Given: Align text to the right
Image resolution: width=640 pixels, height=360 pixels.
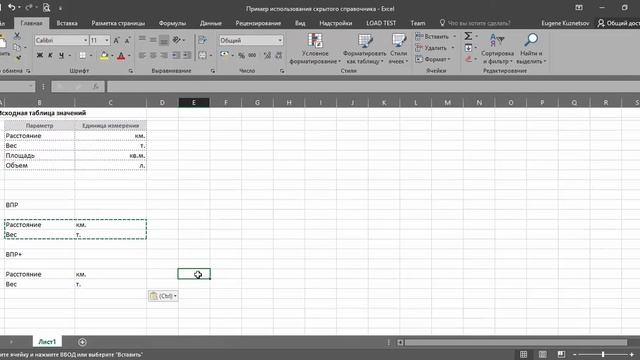Looking at the screenshot, I should coord(163,55).
